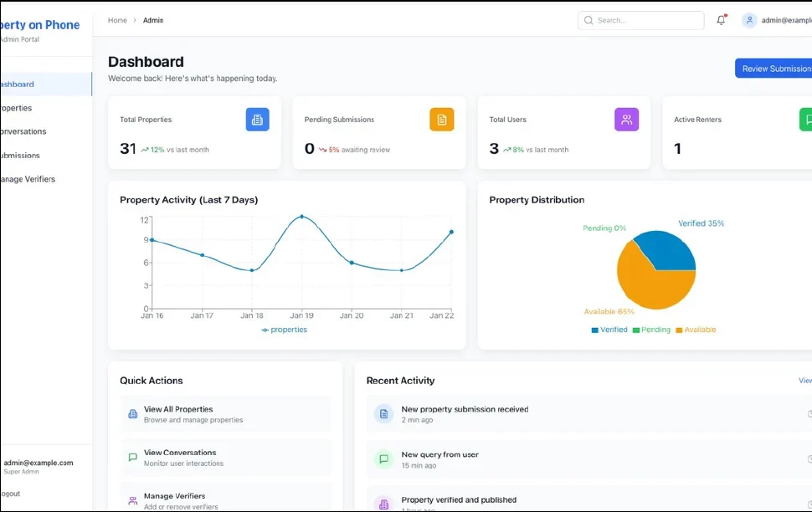Screen dimensions: 812x512
Task: Click the orange Pending Submissions document icon
Action: pyautogui.click(x=442, y=120)
